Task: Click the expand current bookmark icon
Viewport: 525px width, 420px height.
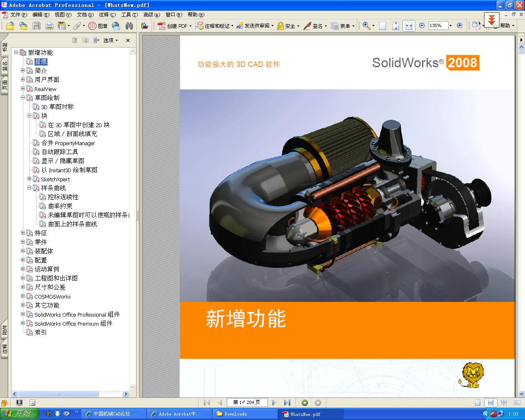Action: [x=96, y=40]
